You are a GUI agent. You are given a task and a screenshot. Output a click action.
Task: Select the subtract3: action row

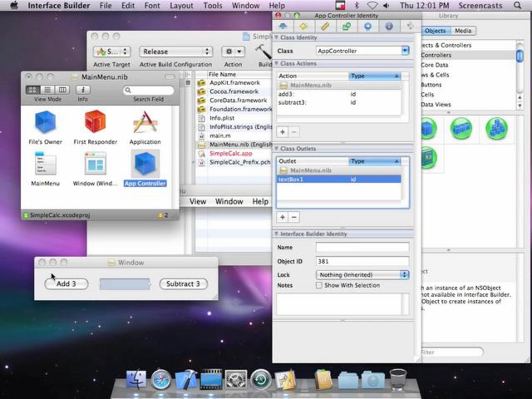click(x=339, y=103)
